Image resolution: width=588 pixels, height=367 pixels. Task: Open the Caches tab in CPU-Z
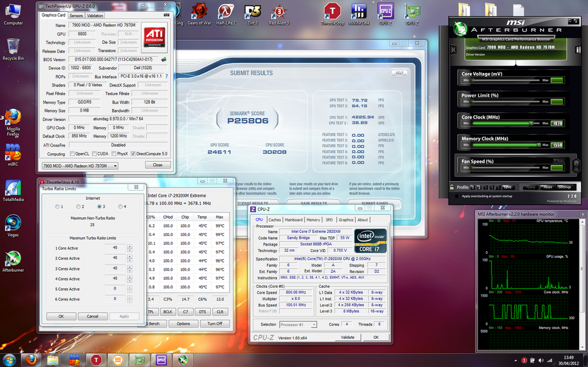coord(275,219)
